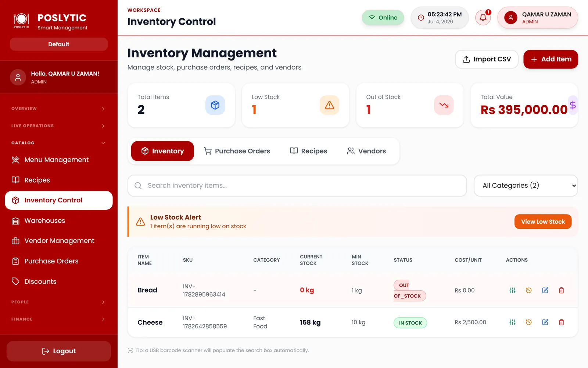Click the top-right admin avatar icon
This screenshot has height=368, width=588.
[x=510, y=17]
